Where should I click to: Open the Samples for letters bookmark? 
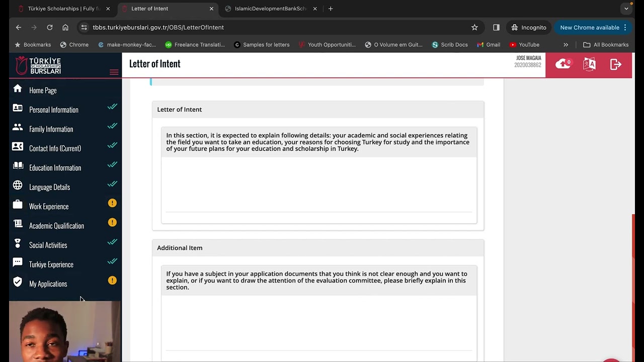(x=262, y=45)
